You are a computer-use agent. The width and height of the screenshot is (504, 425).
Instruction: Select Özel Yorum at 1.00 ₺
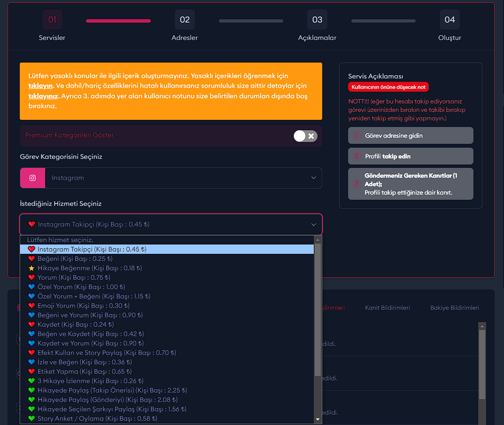167,287
